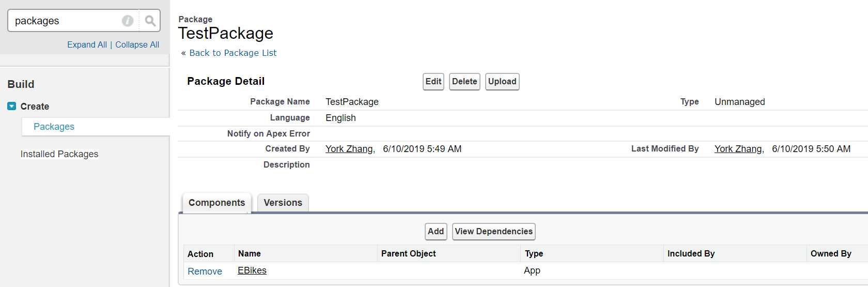Image resolution: width=868 pixels, height=287 pixels.
Task: Click Expand All link
Action: [87, 44]
